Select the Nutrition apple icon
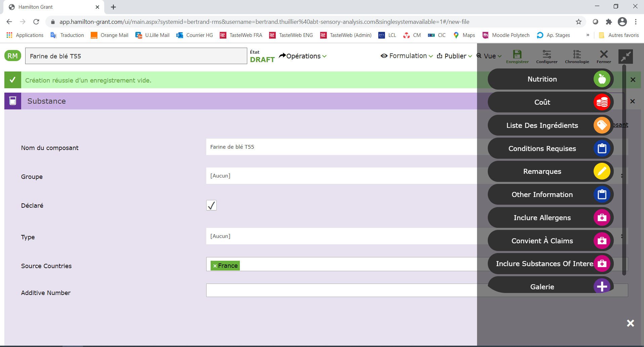 point(601,79)
